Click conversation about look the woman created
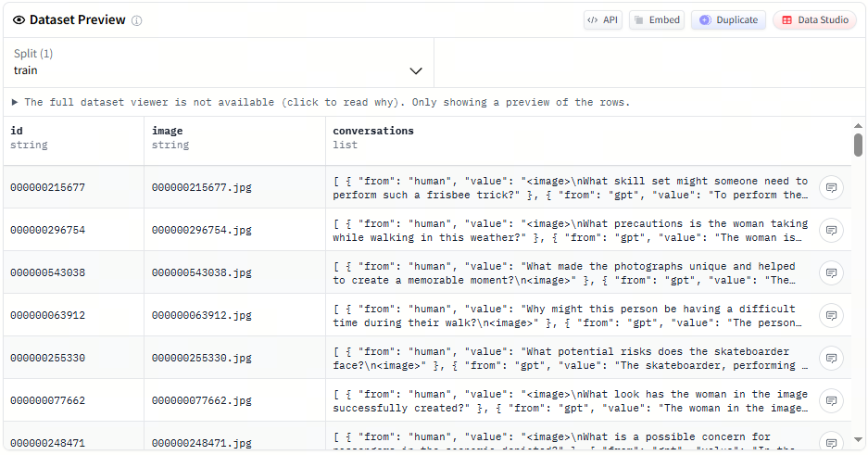Viewport: 868px width, 455px height. pyautogui.click(x=571, y=401)
